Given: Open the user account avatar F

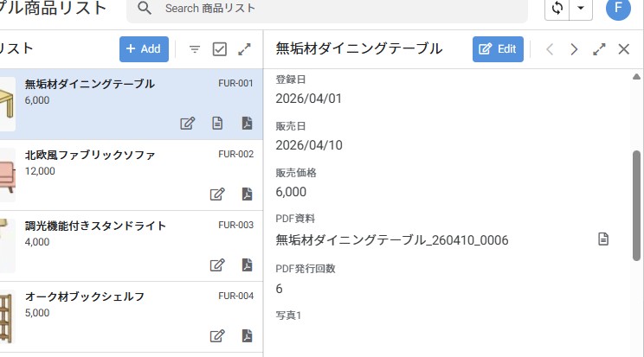Looking at the screenshot, I should [x=618, y=9].
